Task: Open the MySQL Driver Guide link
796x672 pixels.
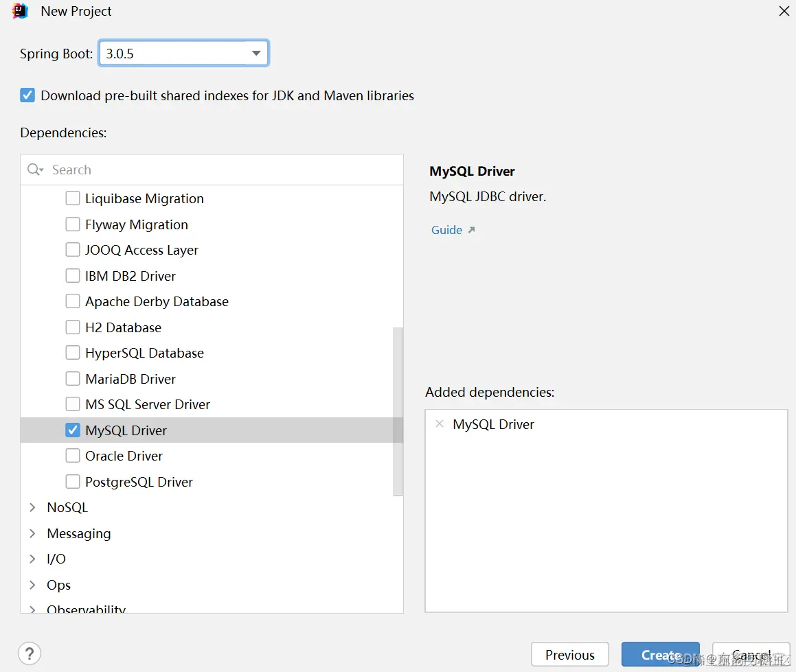Action: (446, 230)
